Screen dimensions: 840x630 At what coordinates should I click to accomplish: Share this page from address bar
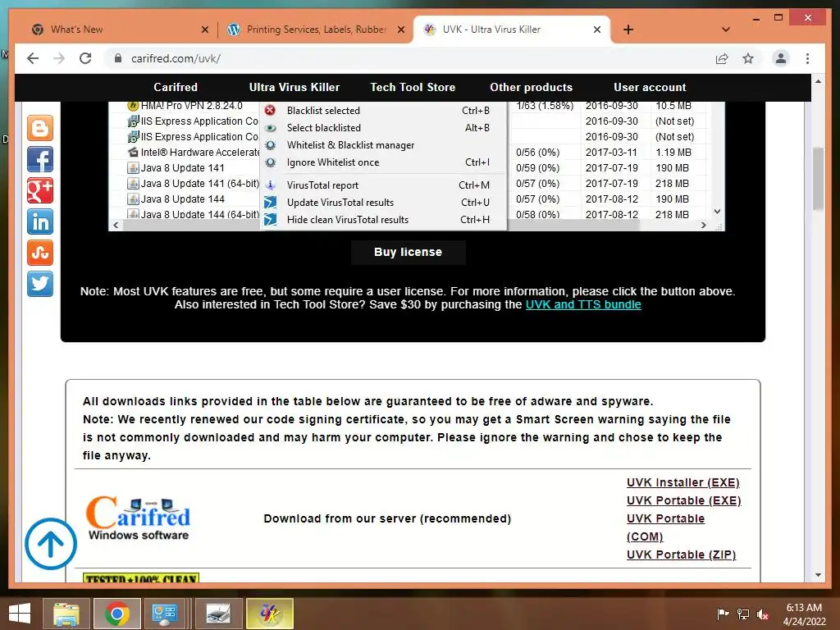pyautogui.click(x=722, y=58)
